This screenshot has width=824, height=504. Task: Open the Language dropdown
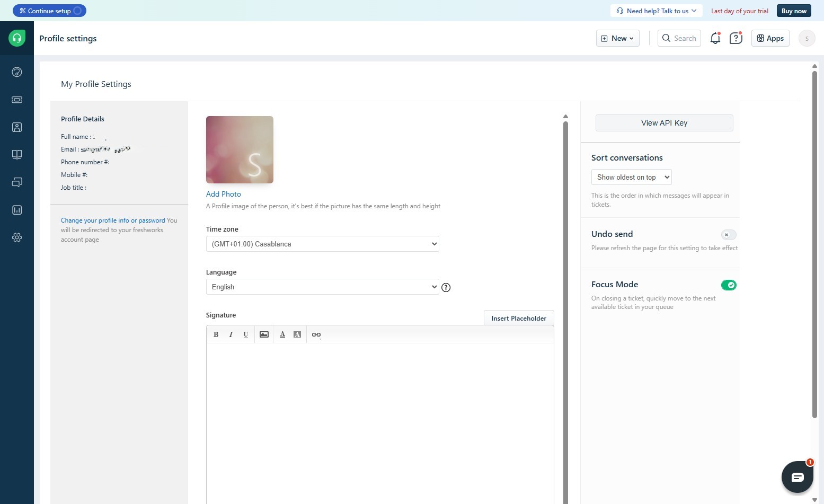(322, 287)
